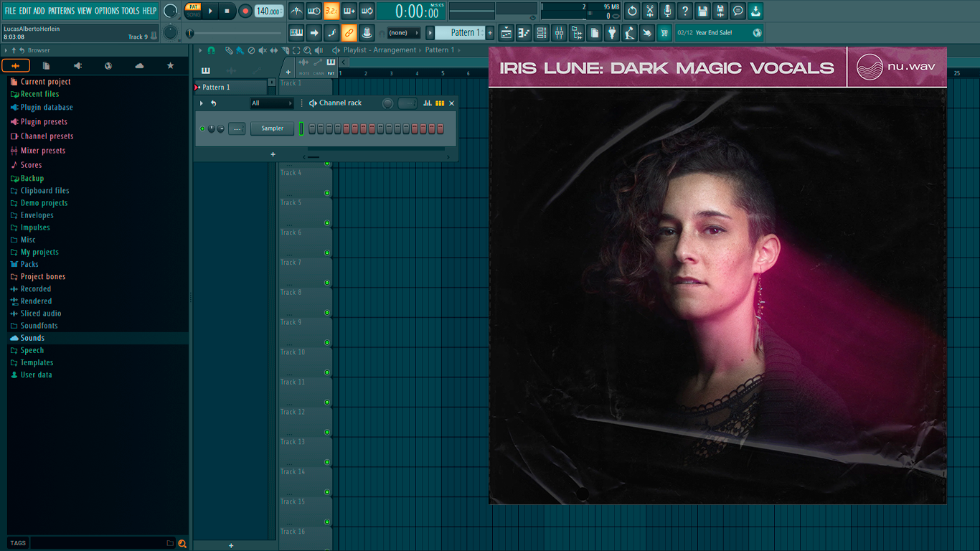Mute Track 4 in playlist
Screen dimensions: 980x551
(327, 193)
